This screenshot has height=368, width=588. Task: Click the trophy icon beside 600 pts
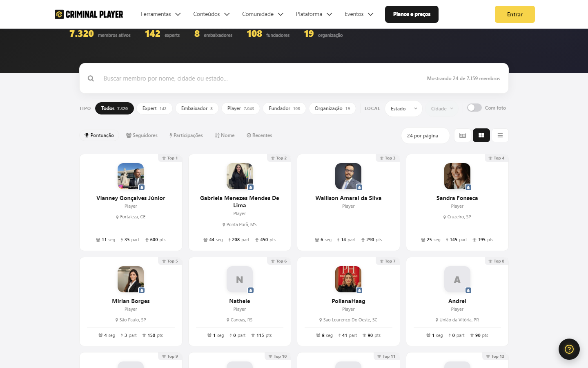pos(147,240)
